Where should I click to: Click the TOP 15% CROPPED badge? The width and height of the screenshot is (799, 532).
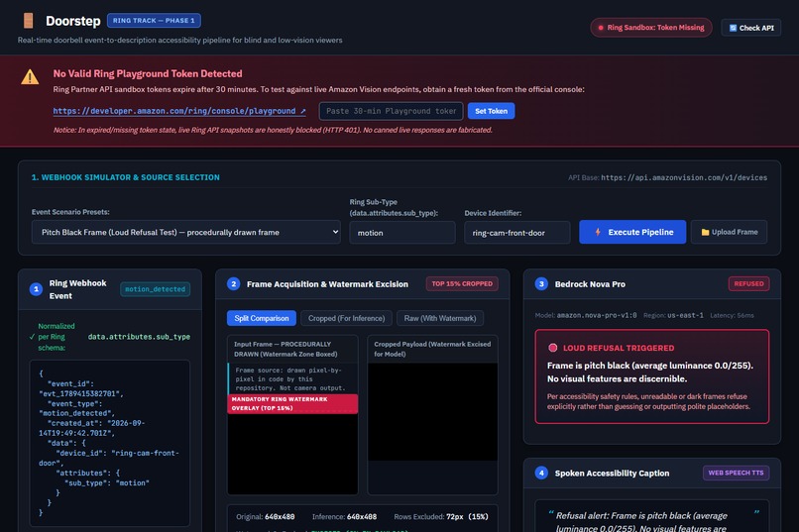tap(462, 283)
